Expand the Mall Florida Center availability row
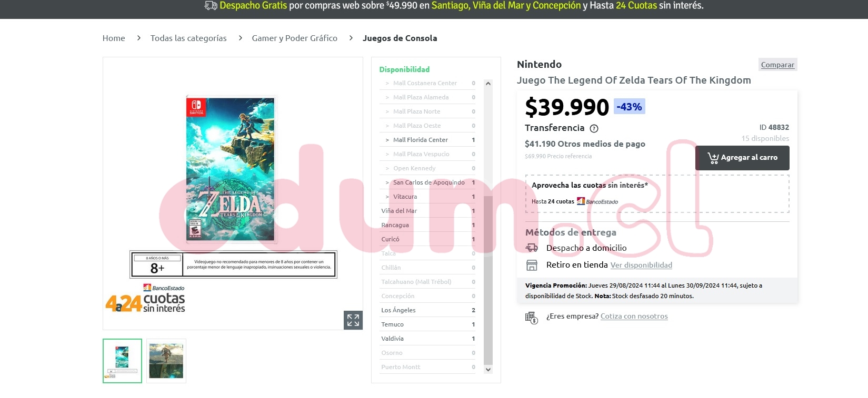The width and height of the screenshot is (868, 398). coord(427,140)
